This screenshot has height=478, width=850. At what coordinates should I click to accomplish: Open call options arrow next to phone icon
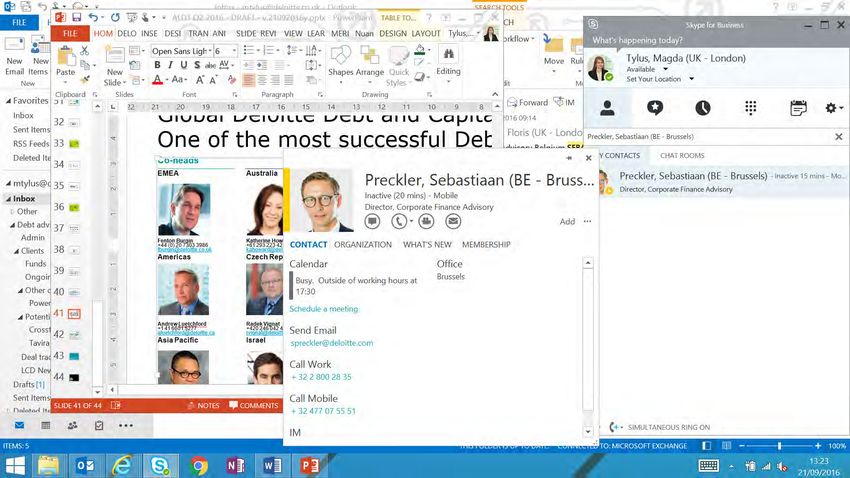[x=411, y=221]
